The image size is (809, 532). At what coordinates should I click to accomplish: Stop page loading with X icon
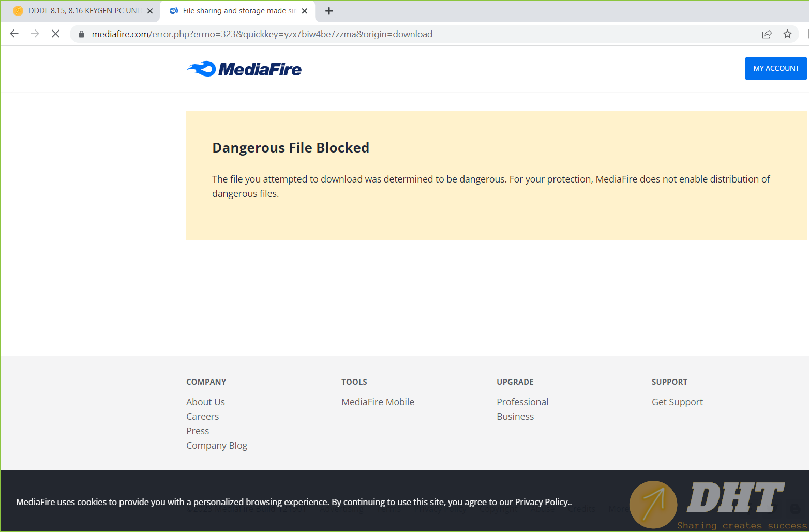pyautogui.click(x=56, y=34)
